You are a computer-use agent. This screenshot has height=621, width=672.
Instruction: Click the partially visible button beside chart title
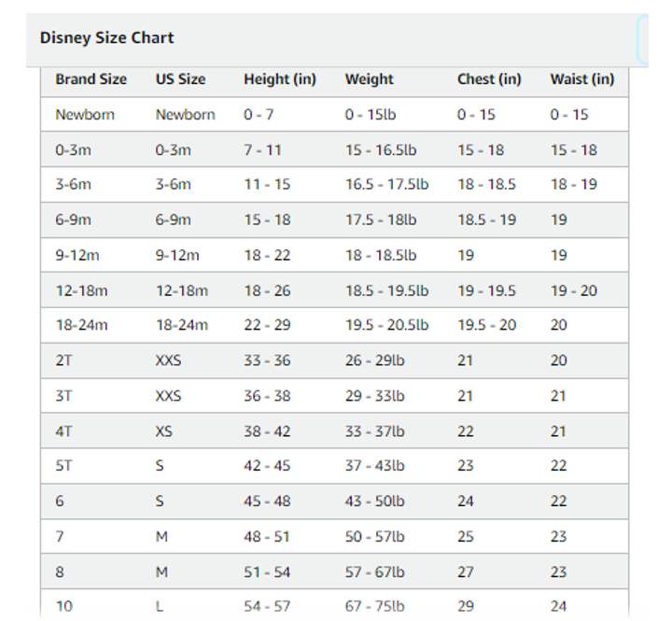[x=642, y=39]
